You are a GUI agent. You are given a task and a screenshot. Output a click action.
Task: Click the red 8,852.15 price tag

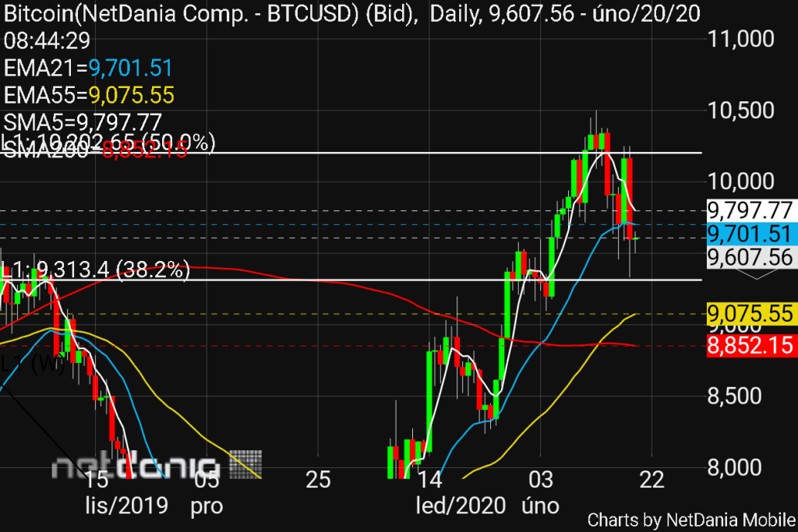[x=750, y=345]
